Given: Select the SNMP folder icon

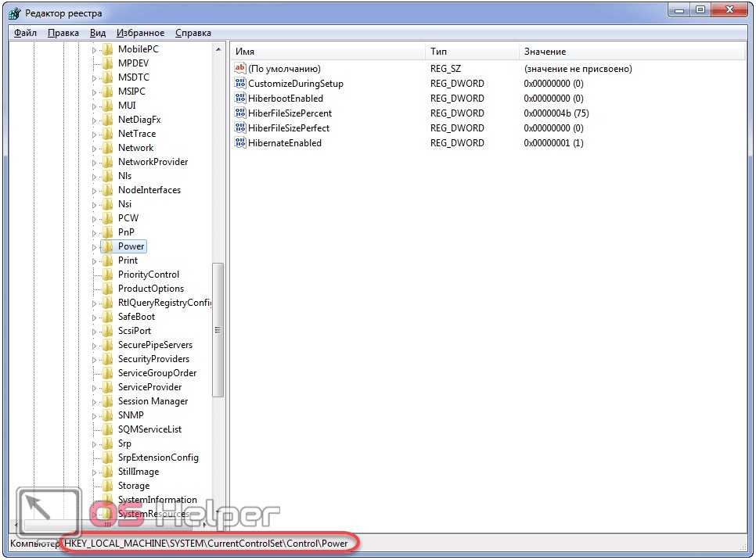Looking at the screenshot, I should [108, 415].
